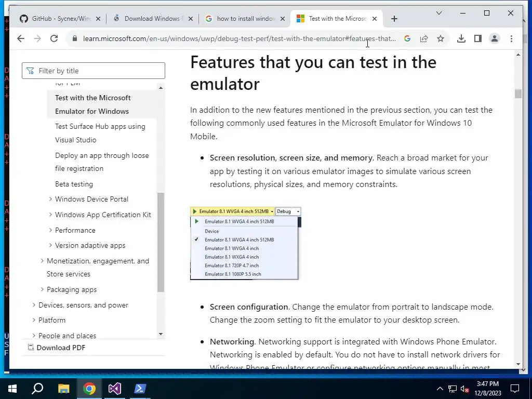Click the Chrome taskbar icon
This screenshot has height=399, width=532.
pos(89,389)
